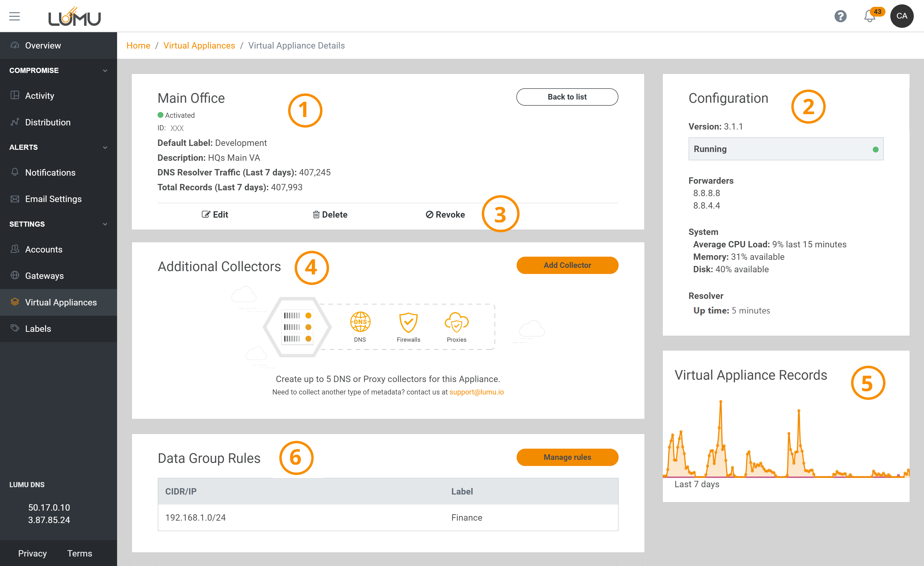Image resolution: width=924 pixels, height=566 pixels.
Task: Open the support@lumu.io email link
Action: point(476,392)
